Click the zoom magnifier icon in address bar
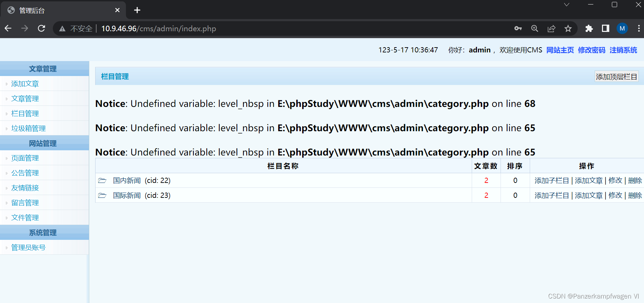 [535, 28]
